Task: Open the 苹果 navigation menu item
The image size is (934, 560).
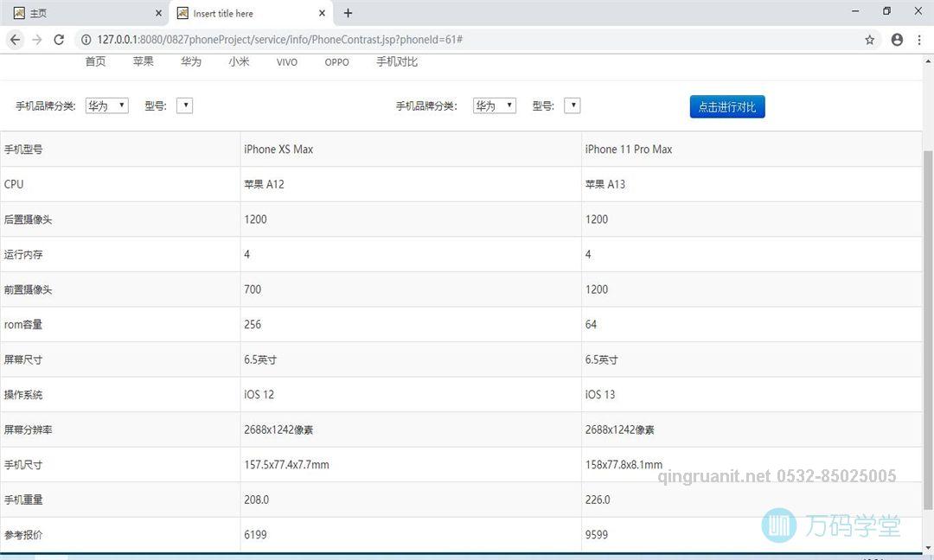Action: [x=144, y=61]
